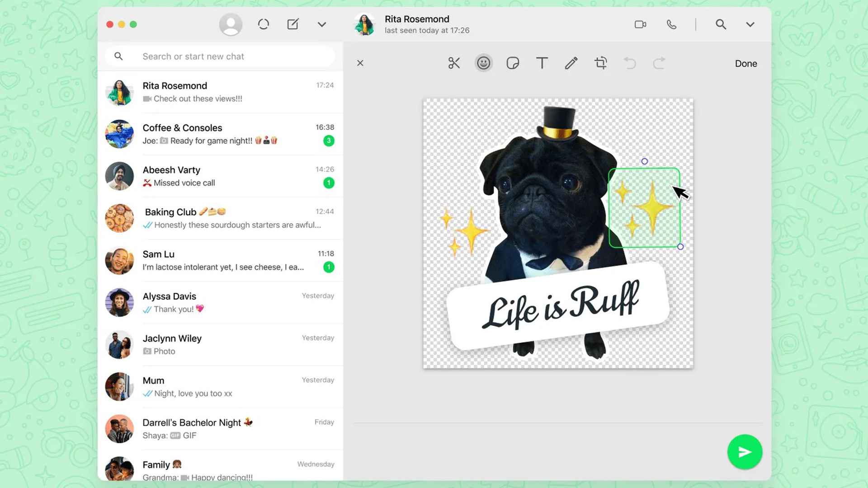Expand the WhatsApp chat dropdown arrow

click(x=750, y=24)
